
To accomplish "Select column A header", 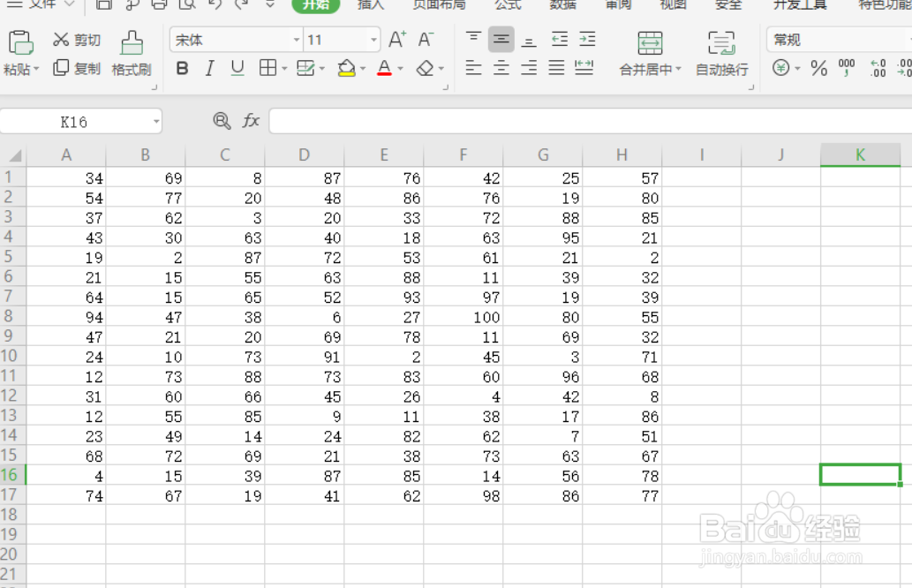I will point(66,155).
